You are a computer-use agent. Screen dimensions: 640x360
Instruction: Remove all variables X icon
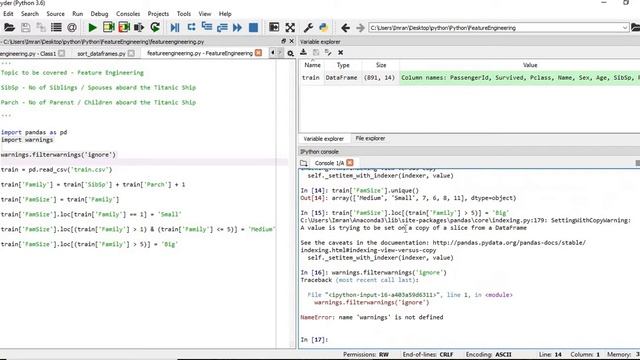pyautogui.click(x=340, y=52)
